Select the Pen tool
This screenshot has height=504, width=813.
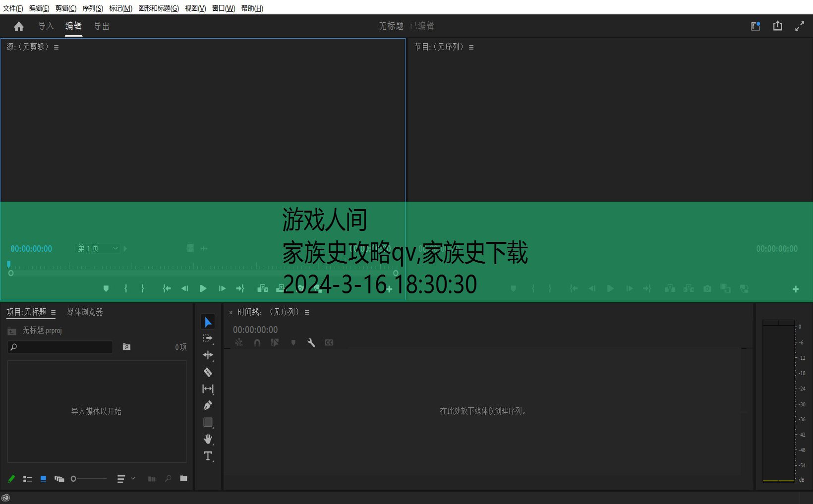[208, 405]
